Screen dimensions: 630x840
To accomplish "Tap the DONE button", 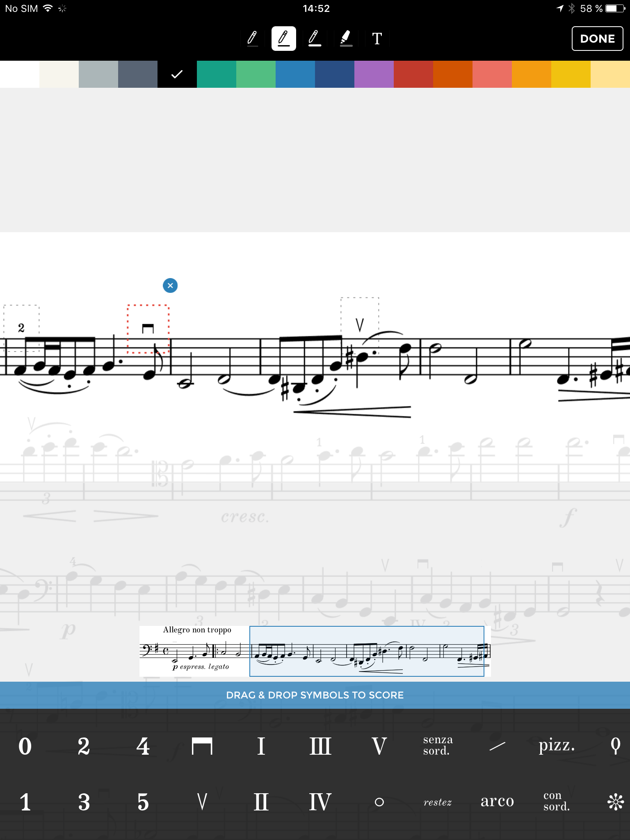I will pyautogui.click(x=597, y=39).
